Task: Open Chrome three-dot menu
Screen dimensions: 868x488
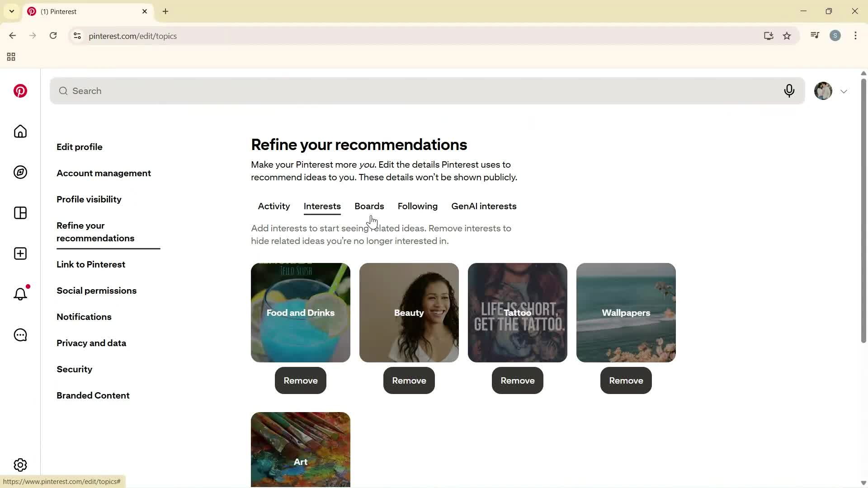Action: (x=855, y=36)
